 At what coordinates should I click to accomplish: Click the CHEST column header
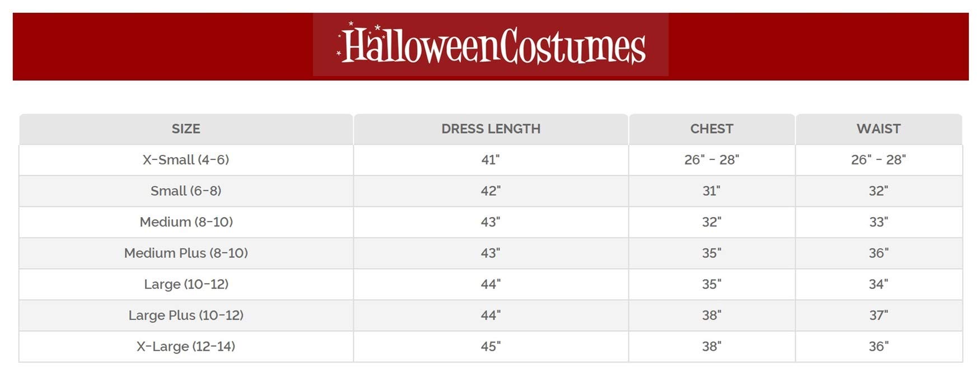click(x=711, y=129)
